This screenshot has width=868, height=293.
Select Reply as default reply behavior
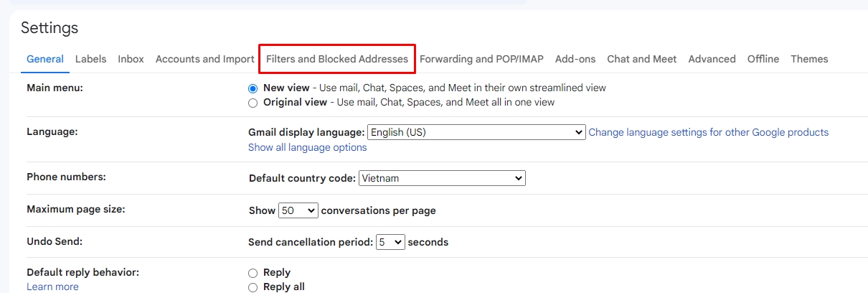[253, 273]
